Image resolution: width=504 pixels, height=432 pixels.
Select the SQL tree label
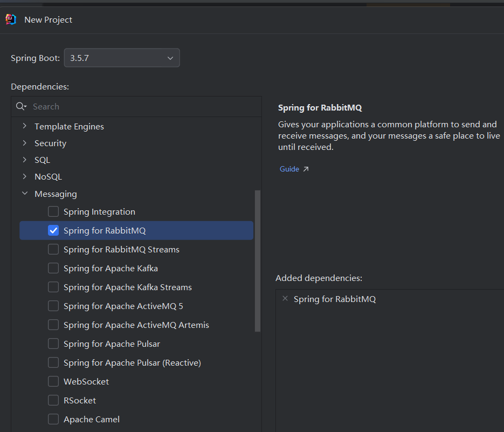[42, 160]
